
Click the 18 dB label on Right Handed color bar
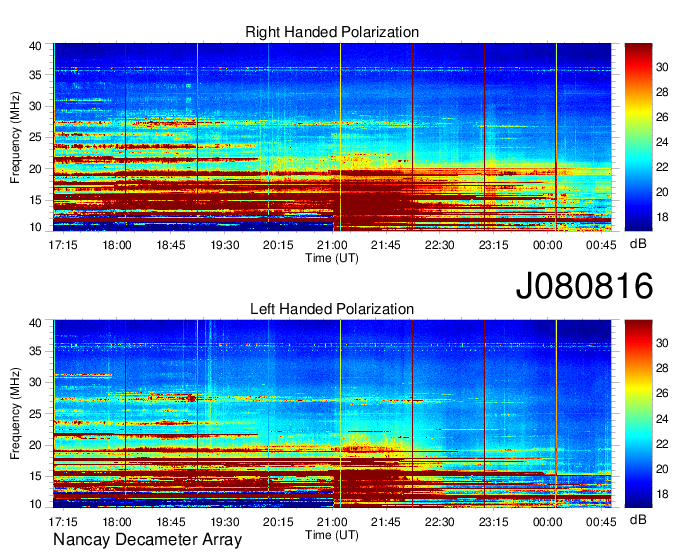click(662, 217)
